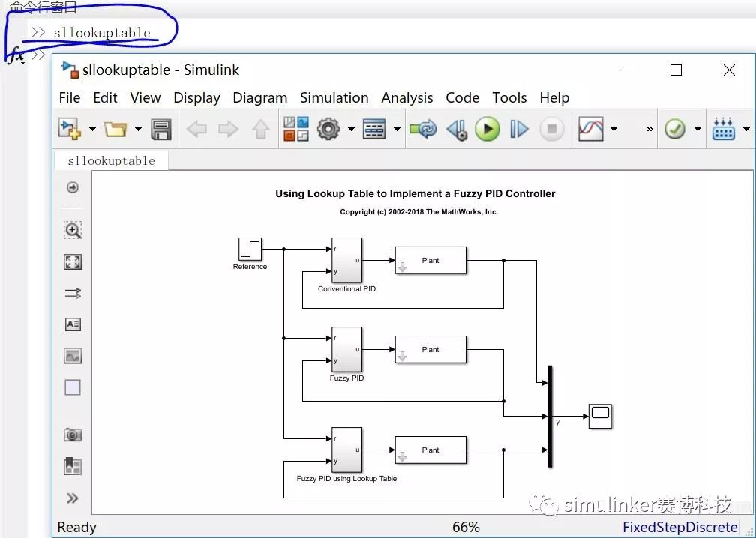The height and width of the screenshot is (538, 756).
Task: Open the Analysis menu
Action: coord(407,97)
